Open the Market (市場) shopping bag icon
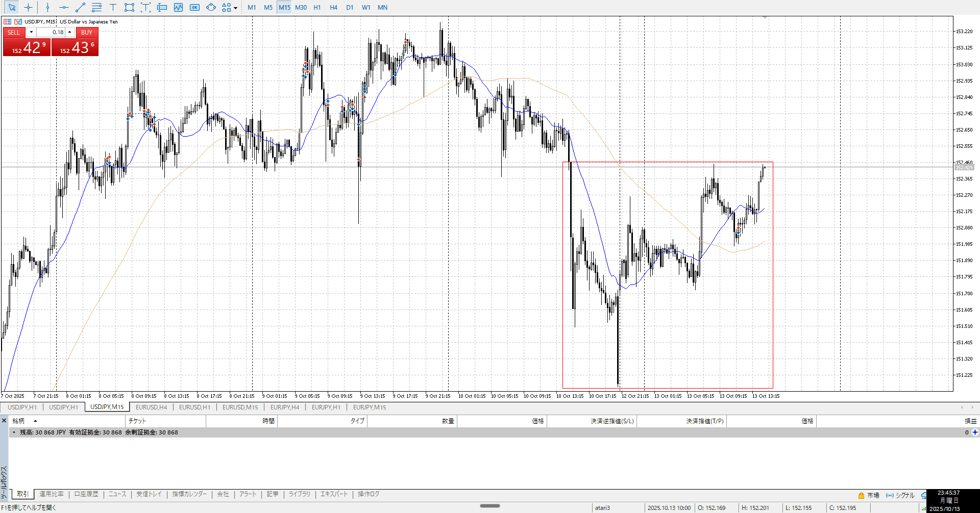 861,495
